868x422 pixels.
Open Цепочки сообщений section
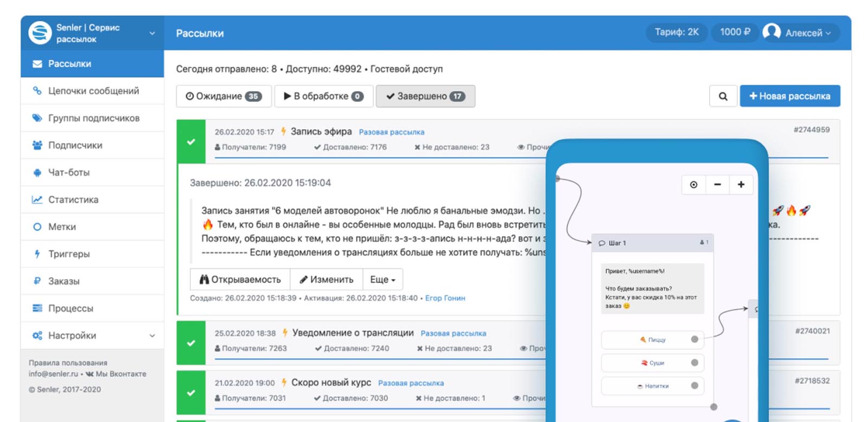[92, 91]
